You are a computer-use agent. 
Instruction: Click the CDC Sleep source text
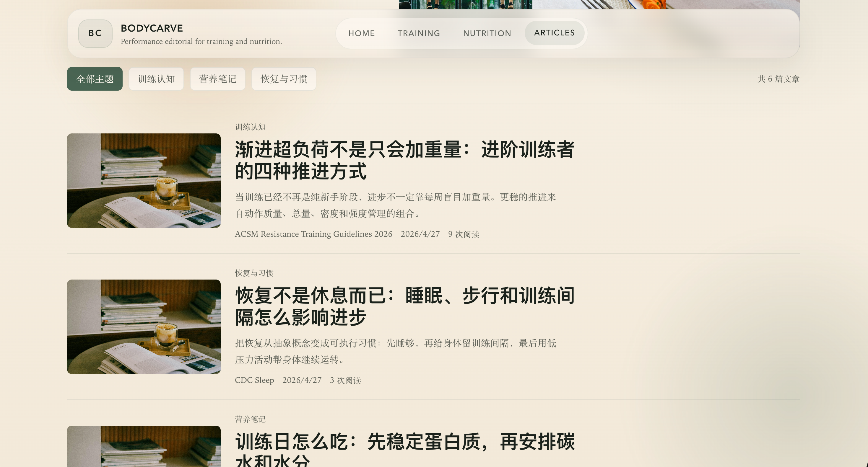[x=254, y=380]
